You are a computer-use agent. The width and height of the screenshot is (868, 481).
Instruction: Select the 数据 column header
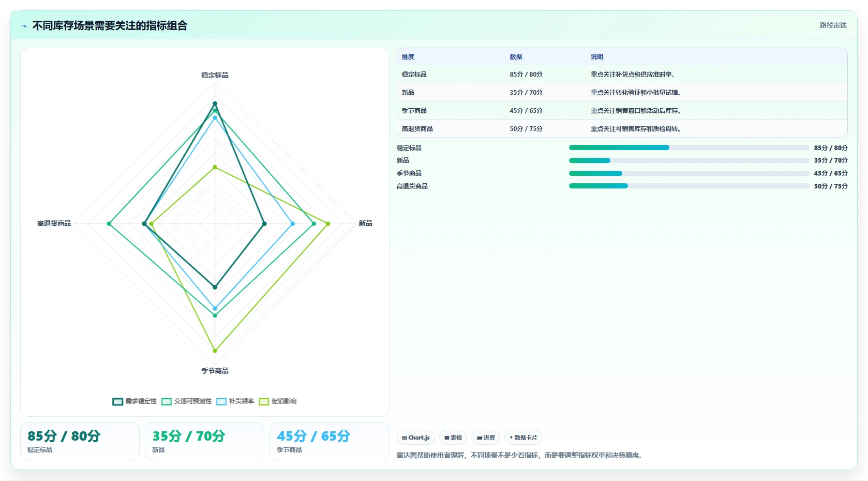coord(516,57)
